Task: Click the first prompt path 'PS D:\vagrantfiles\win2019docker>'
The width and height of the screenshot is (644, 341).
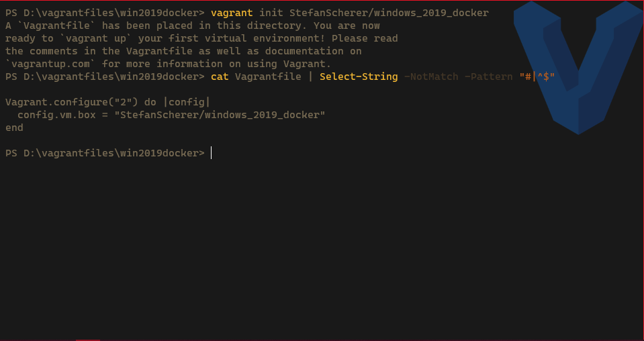Action: [105, 13]
